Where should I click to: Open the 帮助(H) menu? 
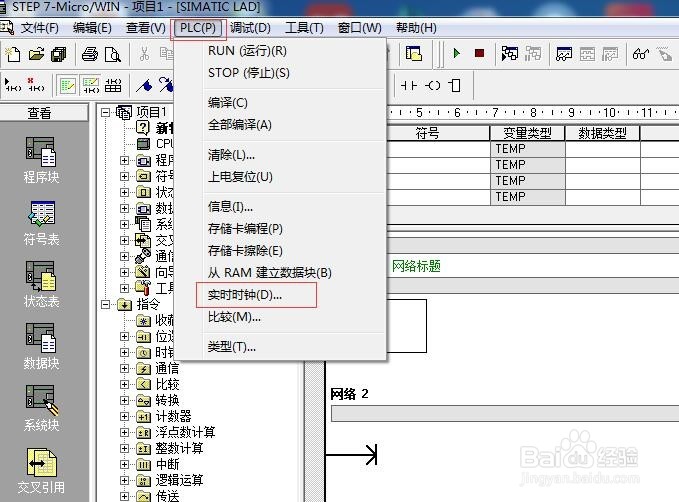pos(416,28)
